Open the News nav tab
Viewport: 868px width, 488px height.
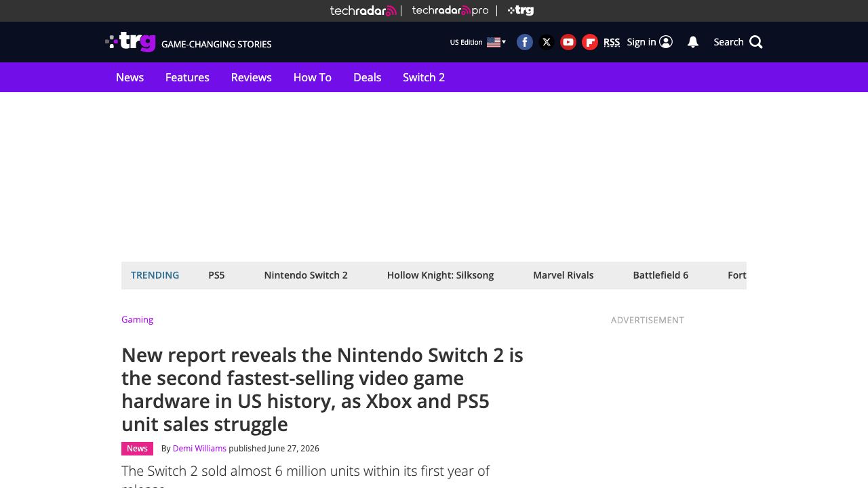pyautogui.click(x=130, y=77)
